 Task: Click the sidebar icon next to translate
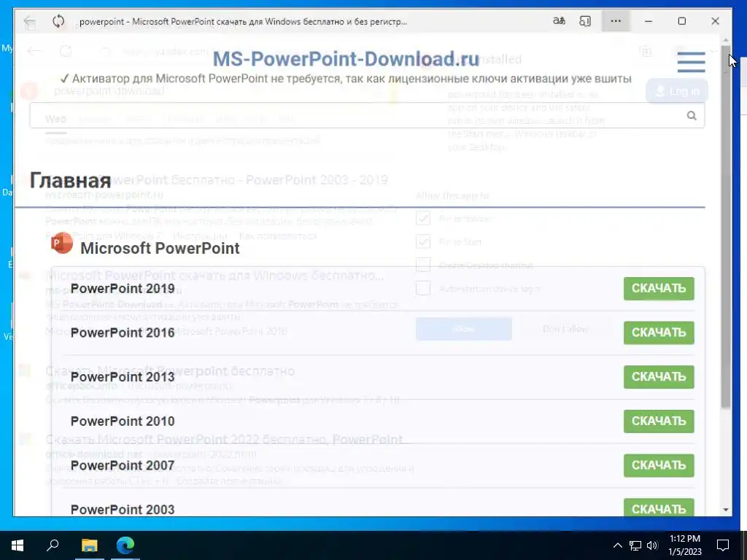pos(585,21)
